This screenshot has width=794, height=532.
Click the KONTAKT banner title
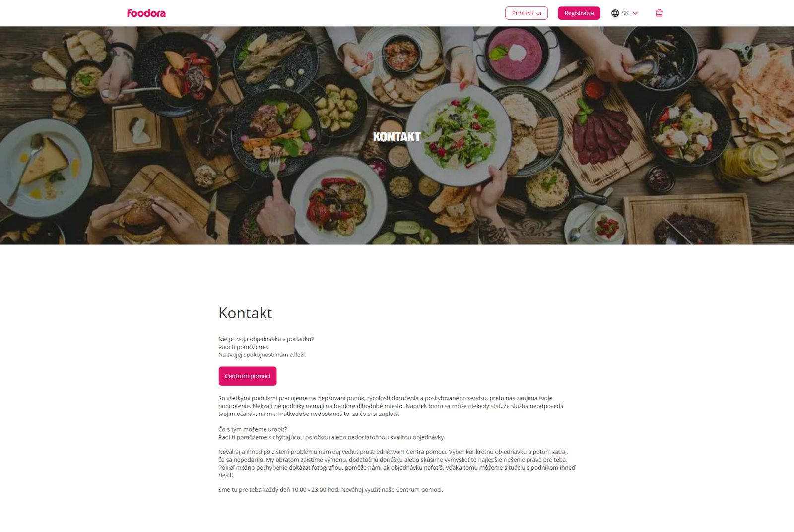397,137
